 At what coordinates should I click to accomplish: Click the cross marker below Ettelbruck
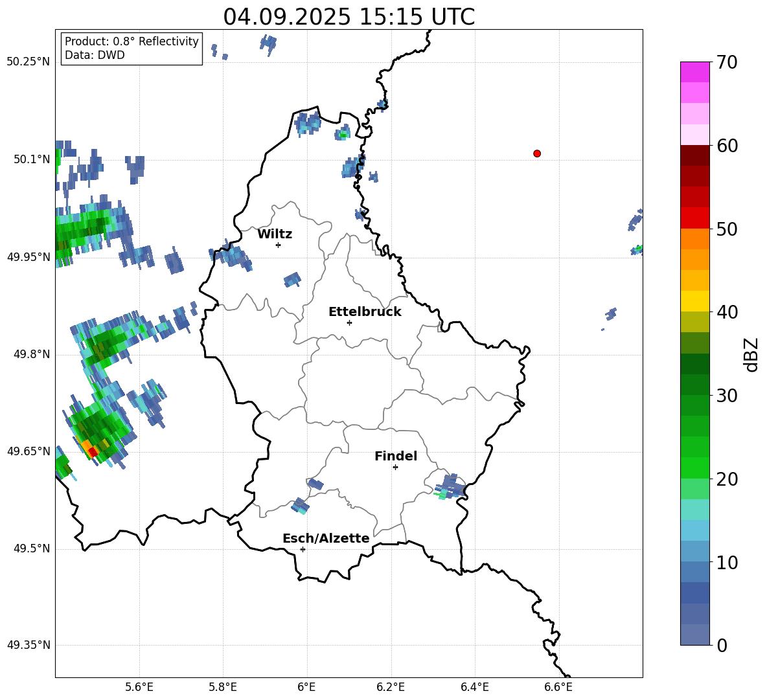[349, 322]
